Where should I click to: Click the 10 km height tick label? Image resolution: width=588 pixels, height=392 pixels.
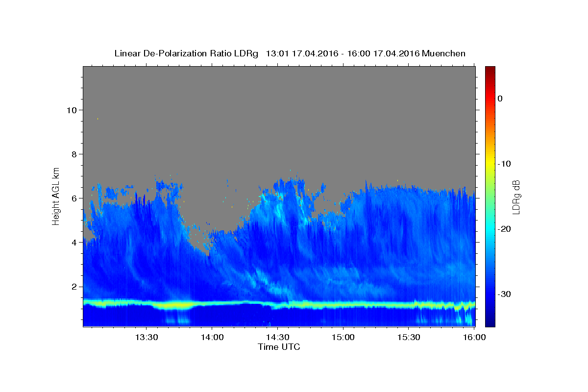coord(72,110)
